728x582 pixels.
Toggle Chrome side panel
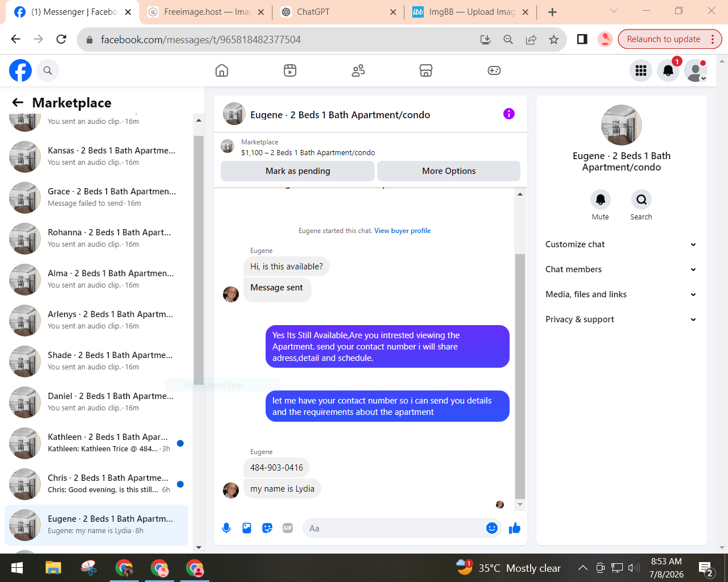(582, 39)
